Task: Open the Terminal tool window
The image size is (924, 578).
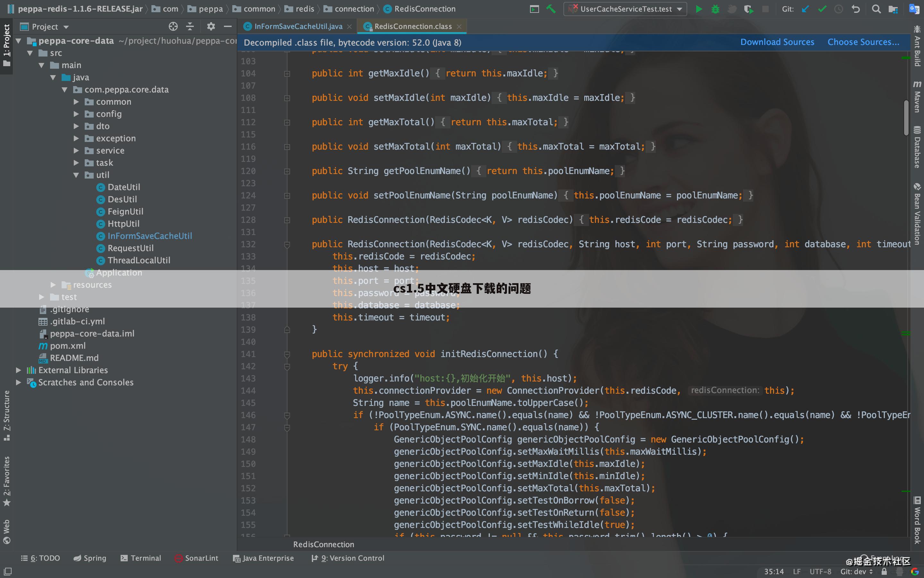Action: click(141, 558)
